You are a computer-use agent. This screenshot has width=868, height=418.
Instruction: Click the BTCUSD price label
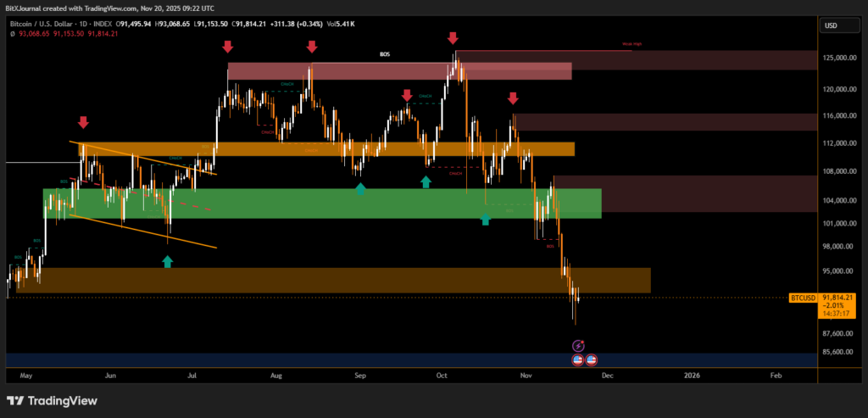[x=802, y=298]
